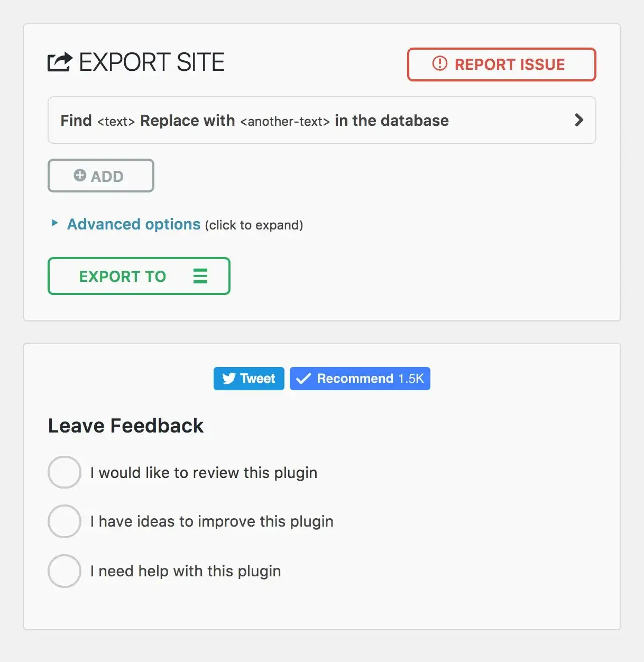
Task: Open the EXPORT TO destination options
Action: [x=139, y=276]
